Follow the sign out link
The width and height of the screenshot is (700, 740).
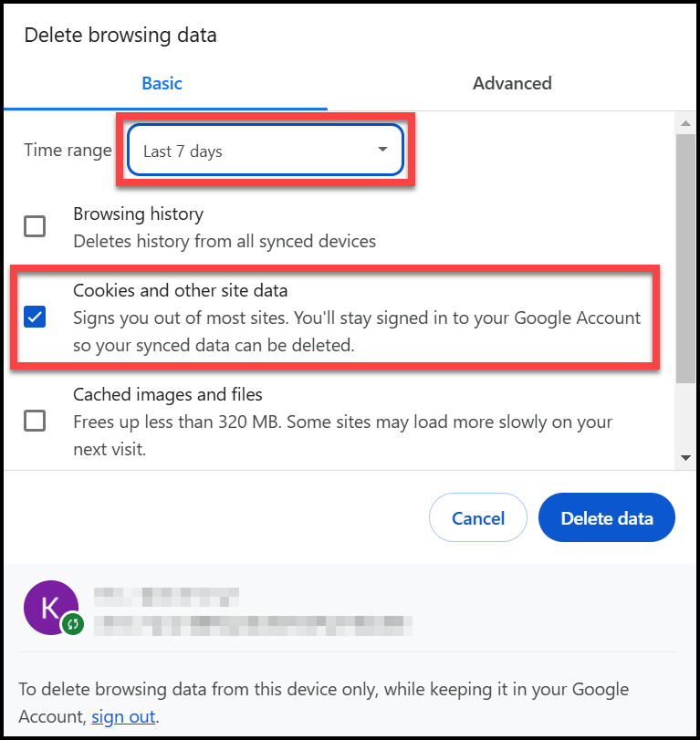tap(123, 716)
